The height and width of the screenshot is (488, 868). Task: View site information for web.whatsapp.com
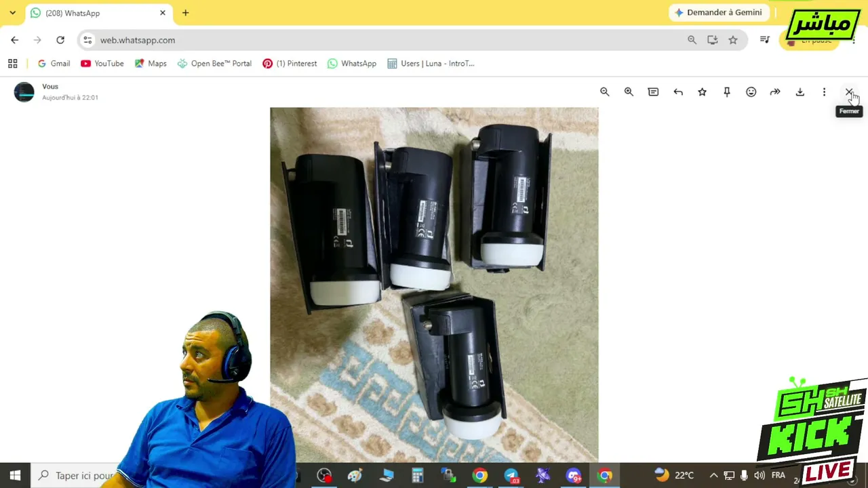(x=87, y=40)
